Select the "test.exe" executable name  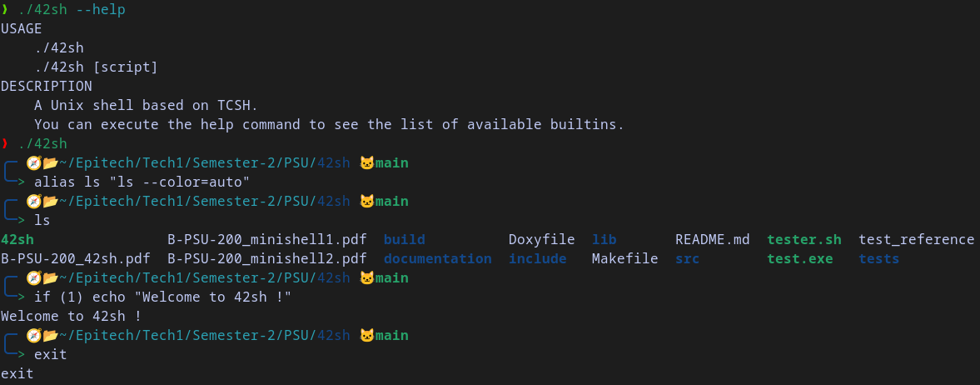tap(800, 258)
